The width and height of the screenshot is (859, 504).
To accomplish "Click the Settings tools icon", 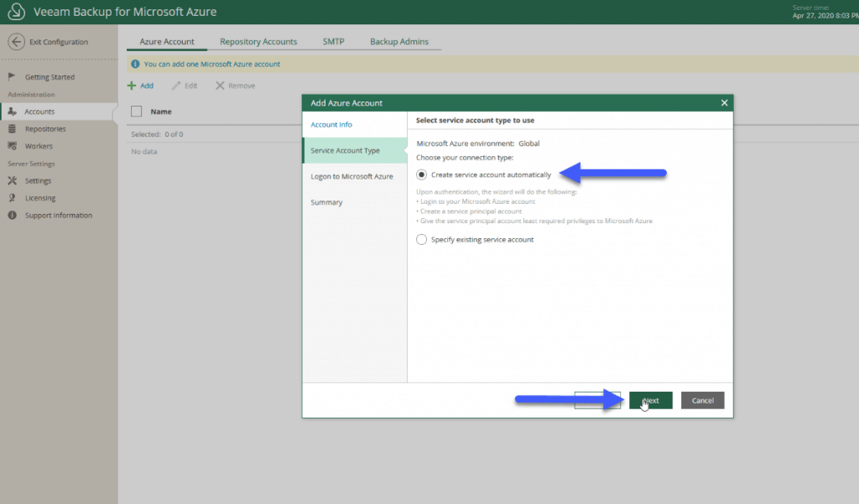I will 12,181.
